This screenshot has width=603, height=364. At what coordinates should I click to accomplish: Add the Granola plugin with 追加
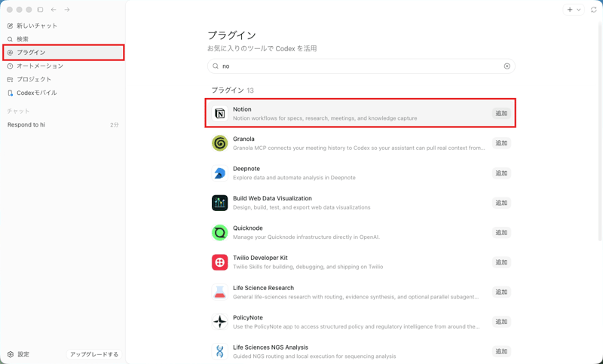[x=501, y=143]
